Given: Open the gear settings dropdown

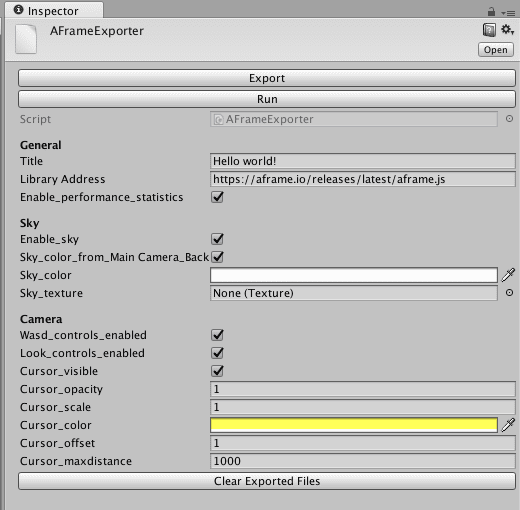Looking at the screenshot, I should (507, 30).
